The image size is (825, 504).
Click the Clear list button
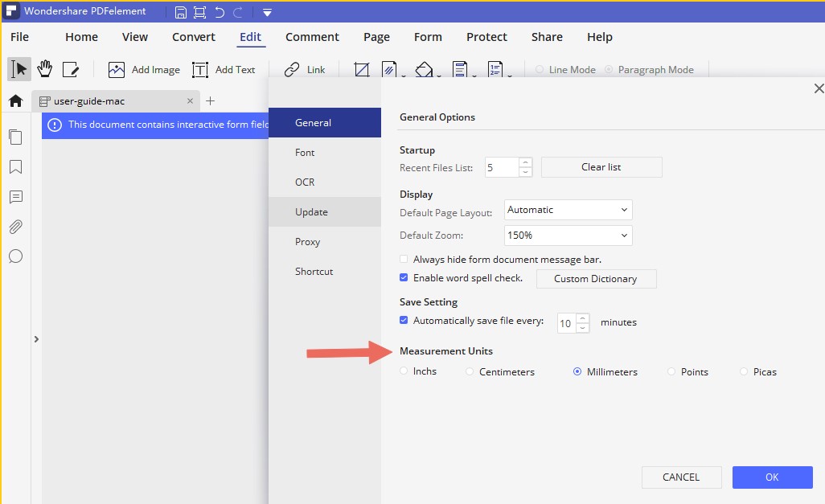click(x=601, y=166)
